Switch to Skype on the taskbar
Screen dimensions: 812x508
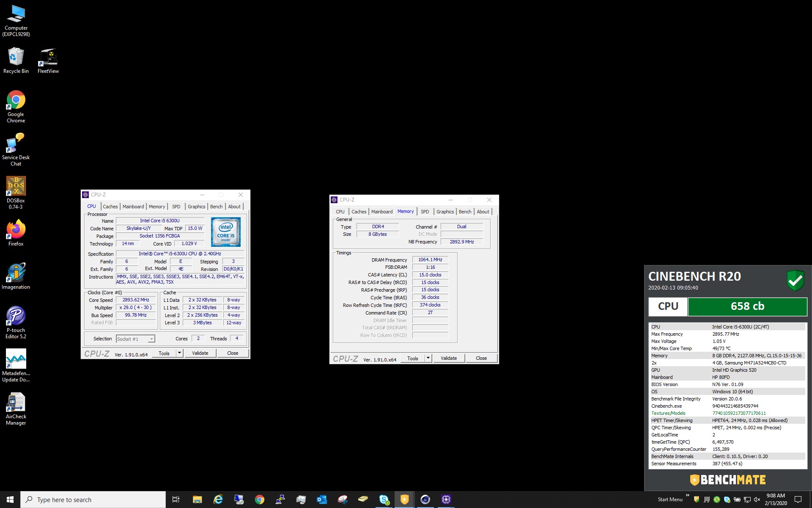click(x=384, y=500)
